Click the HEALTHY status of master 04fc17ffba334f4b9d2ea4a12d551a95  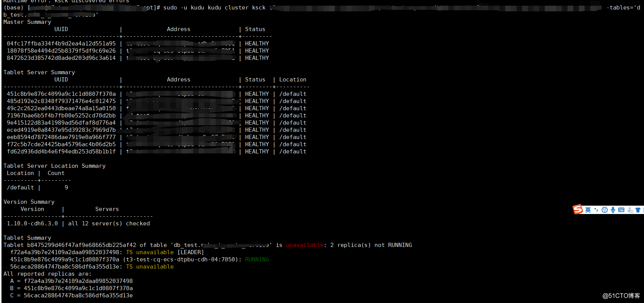[257, 44]
